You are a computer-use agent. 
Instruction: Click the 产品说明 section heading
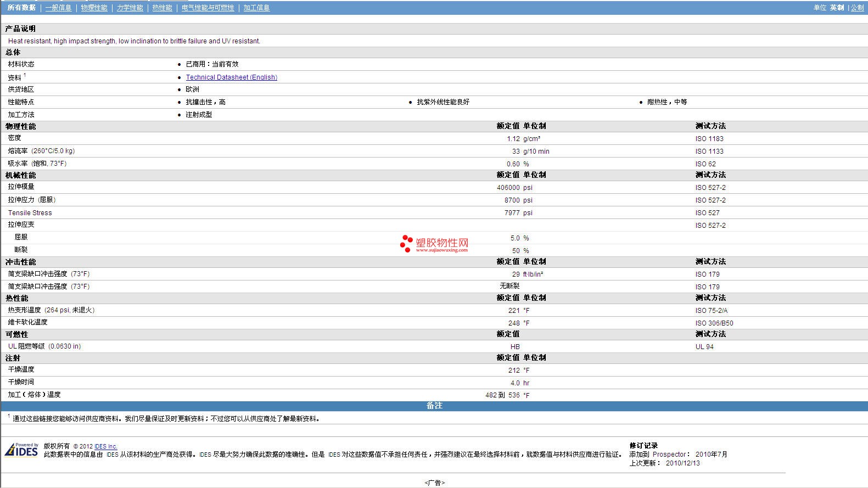coord(20,29)
